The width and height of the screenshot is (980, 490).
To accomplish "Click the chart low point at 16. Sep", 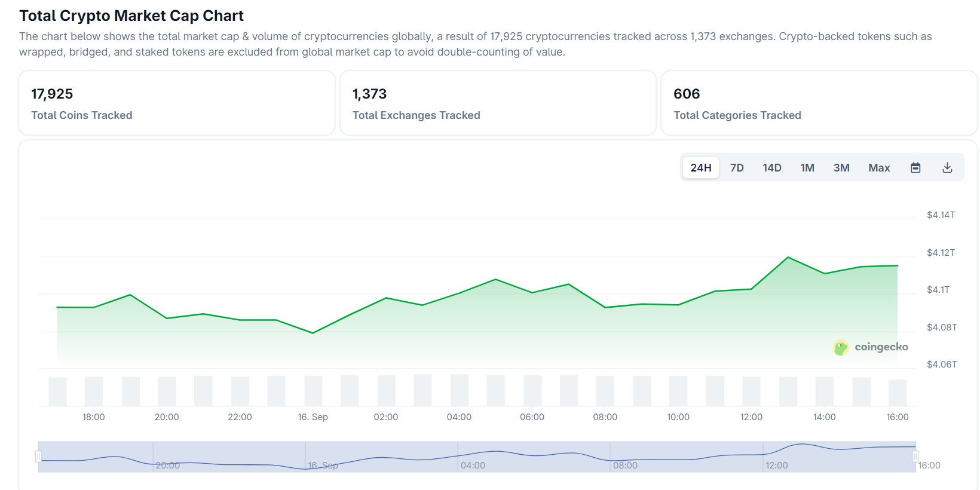I will tap(313, 333).
